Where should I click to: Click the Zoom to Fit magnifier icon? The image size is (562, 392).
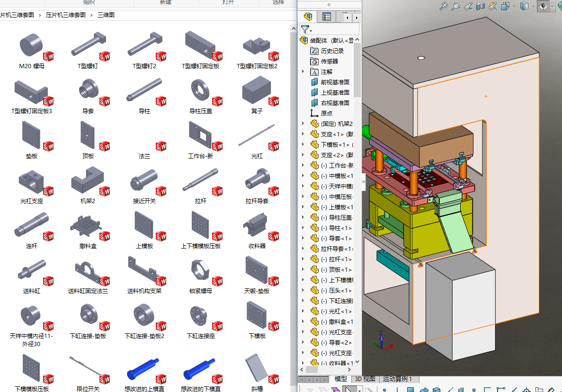444,6
